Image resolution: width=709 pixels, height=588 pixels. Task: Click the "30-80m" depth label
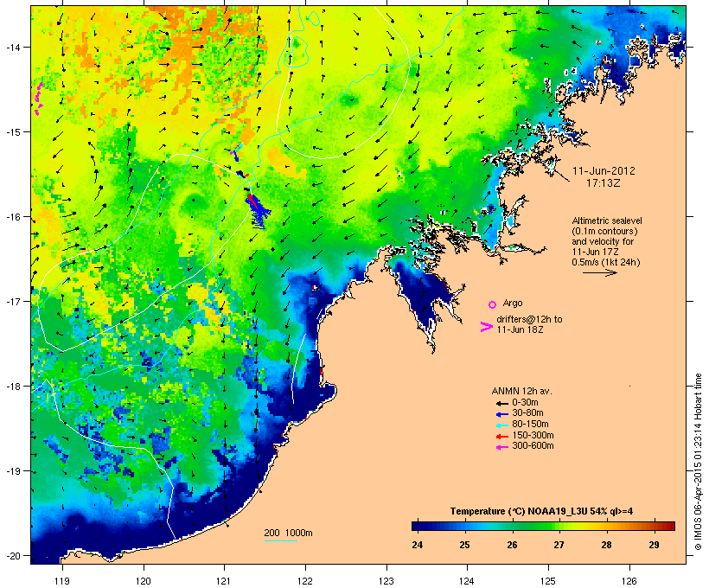[x=527, y=413]
